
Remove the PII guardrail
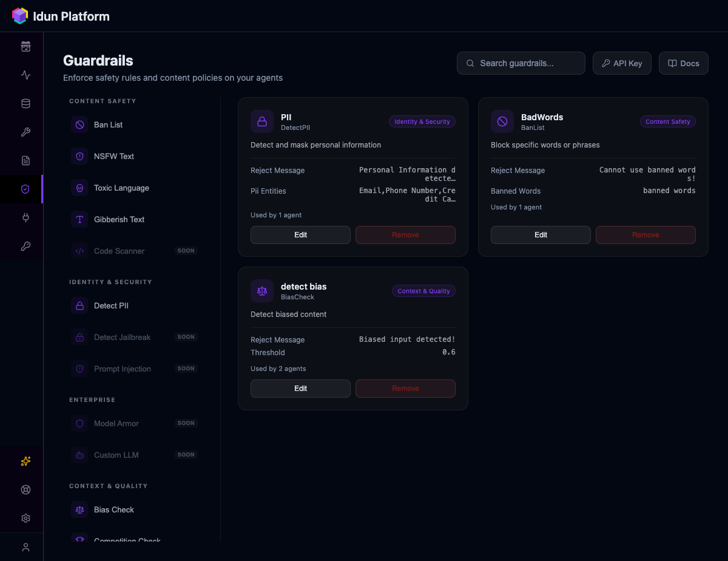click(405, 235)
